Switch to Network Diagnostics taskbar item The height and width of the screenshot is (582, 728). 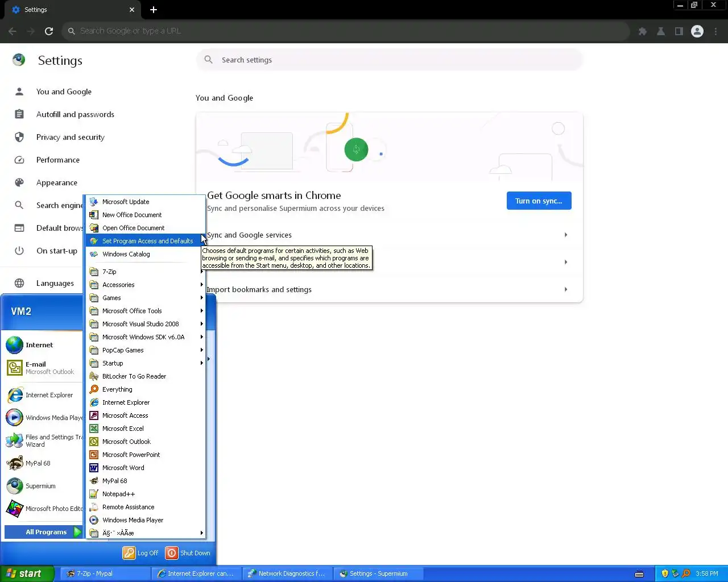pos(287,573)
